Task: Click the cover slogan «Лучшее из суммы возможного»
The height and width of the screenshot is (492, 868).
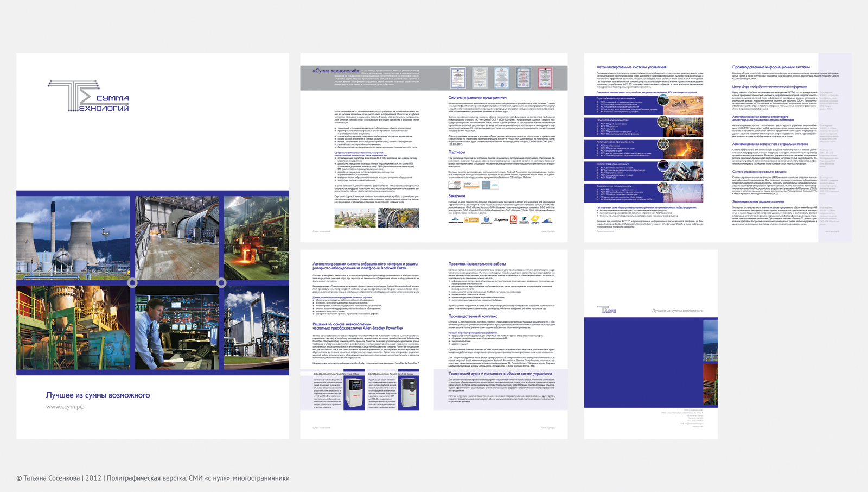Action: point(98,395)
